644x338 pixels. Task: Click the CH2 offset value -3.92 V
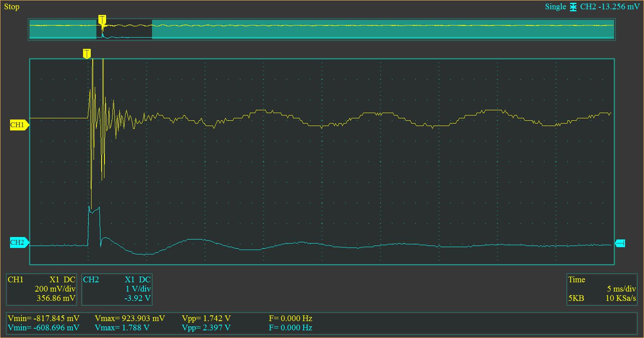click(x=138, y=298)
